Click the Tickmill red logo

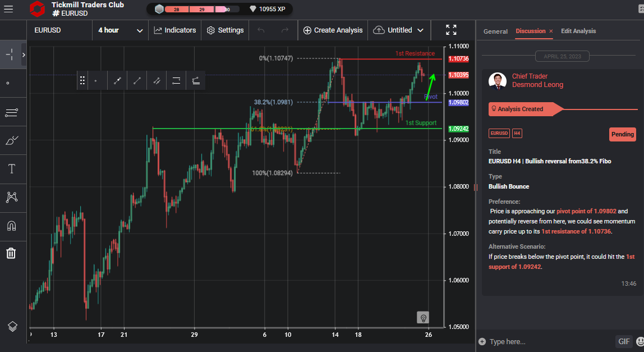coord(38,8)
